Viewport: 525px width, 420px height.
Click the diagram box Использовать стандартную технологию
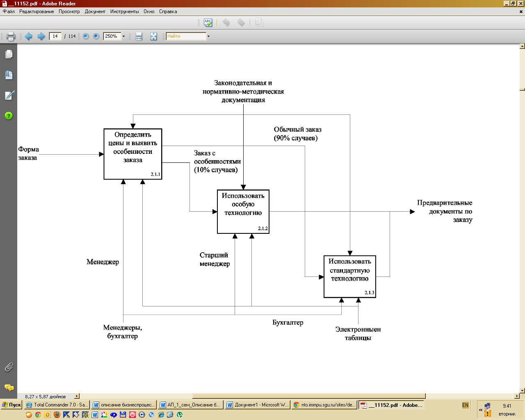350,276
